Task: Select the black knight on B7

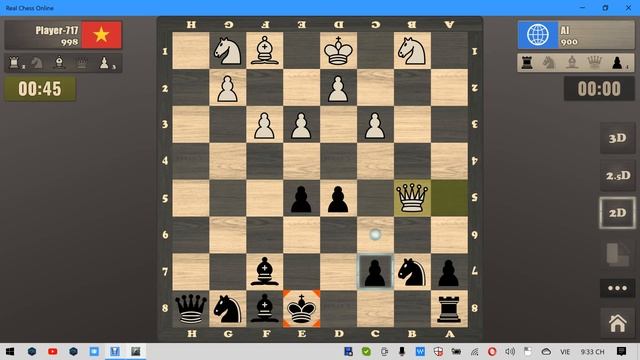Action: pos(412,271)
